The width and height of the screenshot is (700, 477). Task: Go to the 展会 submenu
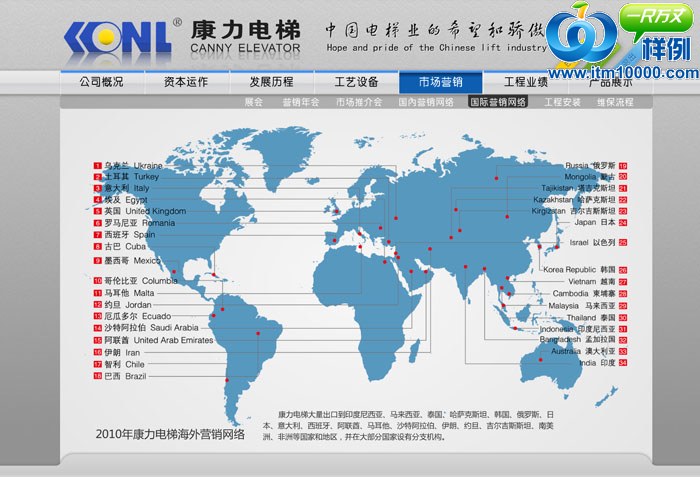[x=254, y=102]
